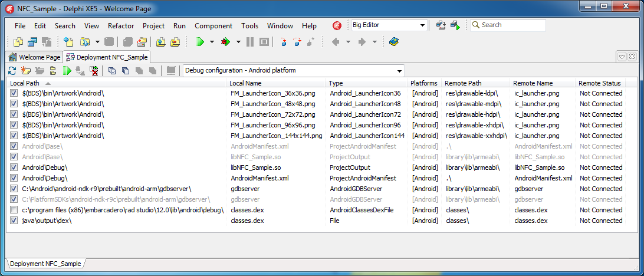Click the View Form toolbar icon
Viewport: 644px width, 276px height.
click(x=32, y=42)
